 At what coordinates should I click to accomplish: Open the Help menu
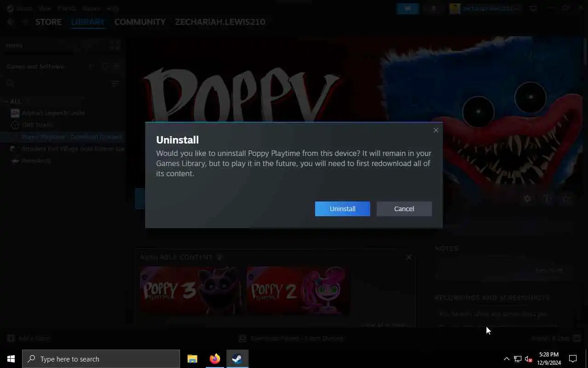coord(113,8)
